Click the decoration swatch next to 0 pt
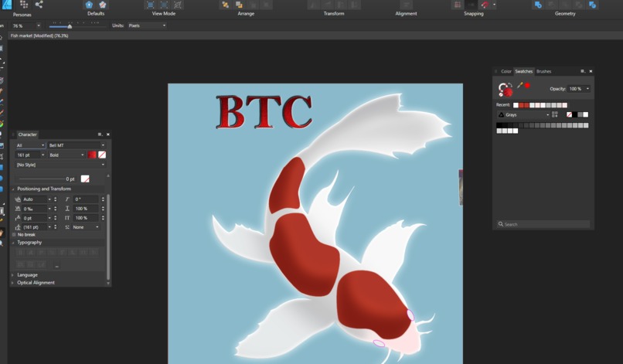 [x=85, y=179]
